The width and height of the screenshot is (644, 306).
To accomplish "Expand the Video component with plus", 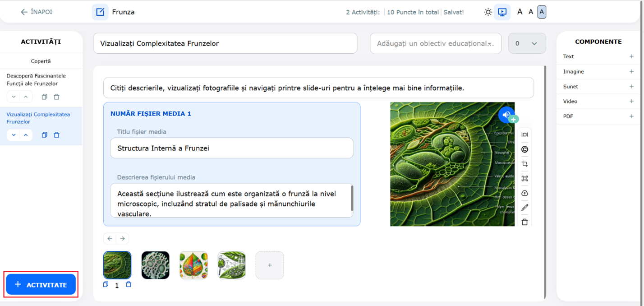I will tap(631, 102).
